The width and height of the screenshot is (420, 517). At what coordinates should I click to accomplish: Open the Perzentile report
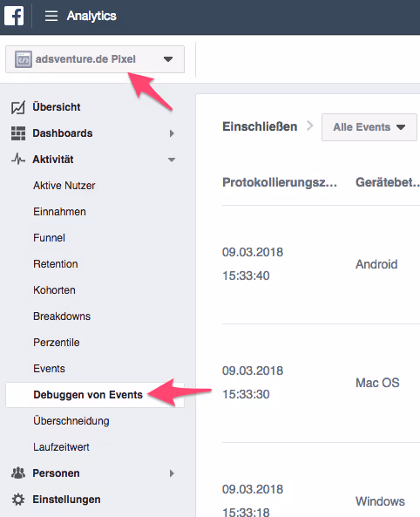(x=57, y=343)
